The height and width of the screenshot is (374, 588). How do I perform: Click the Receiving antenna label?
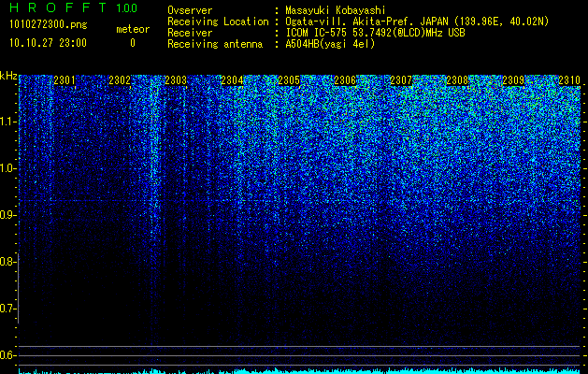pyautogui.click(x=215, y=44)
